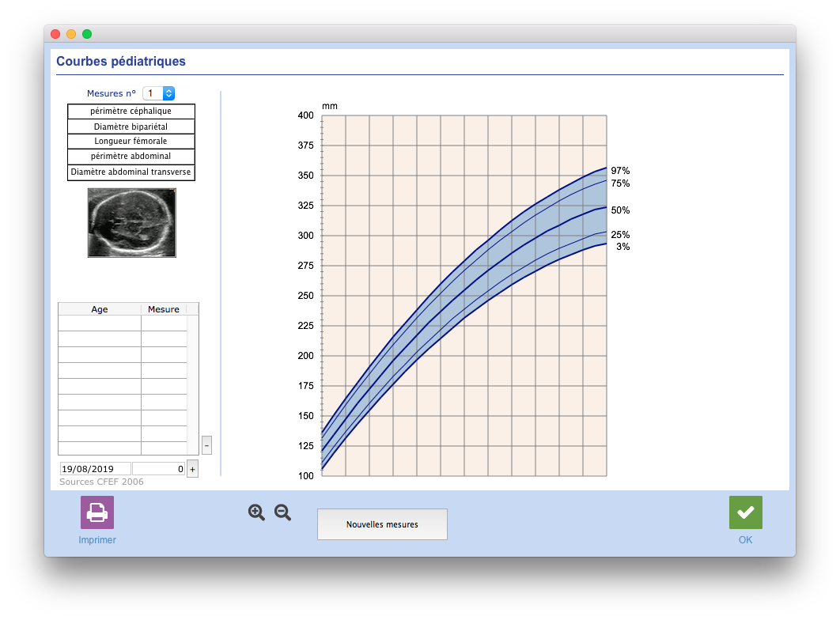The height and width of the screenshot is (620, 840).
Task: Click the fetal ultrasound thumbnail image
Action: 132,223
